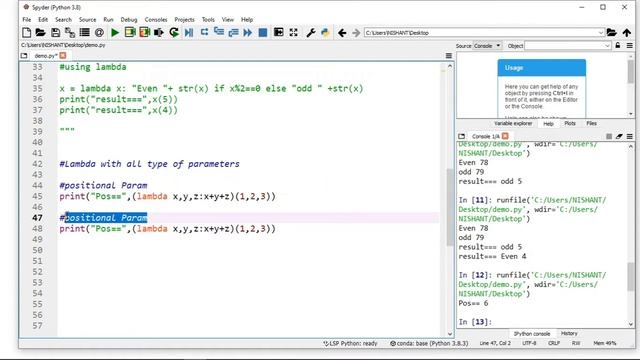Start debugging the file
The height and width of the screenshot is (360, 640).
point(189,33)
